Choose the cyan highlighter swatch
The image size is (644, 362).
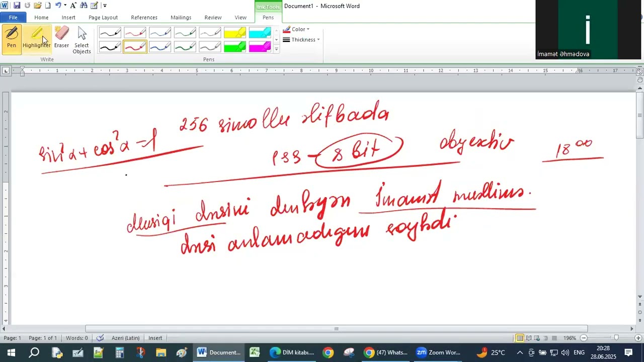pos(260,33)
